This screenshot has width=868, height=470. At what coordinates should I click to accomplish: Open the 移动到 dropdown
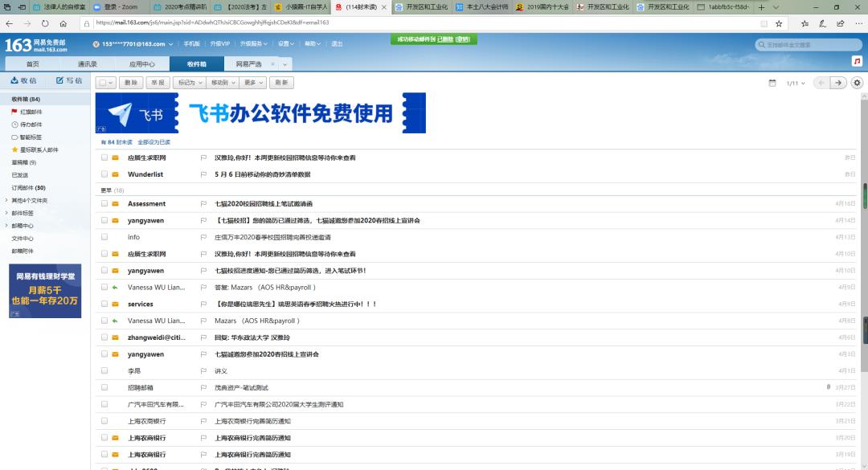(221, 83)
